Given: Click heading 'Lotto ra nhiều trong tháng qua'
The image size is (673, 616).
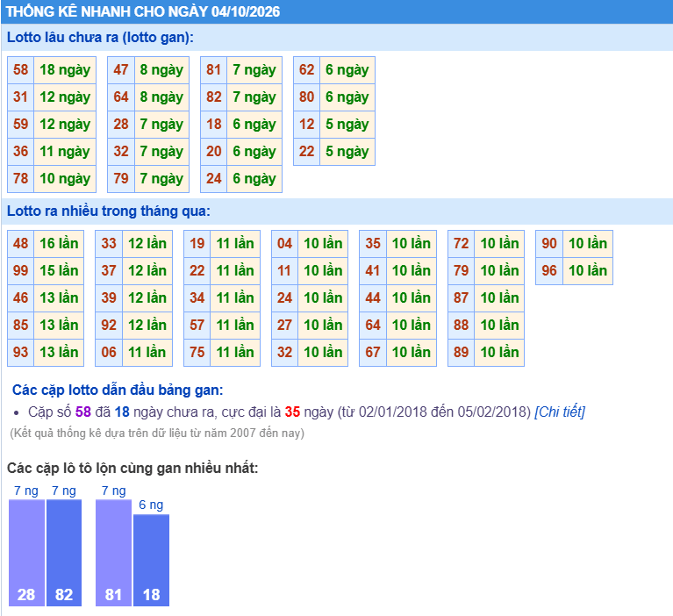Looking at the screenshot, I should (109, 211).
